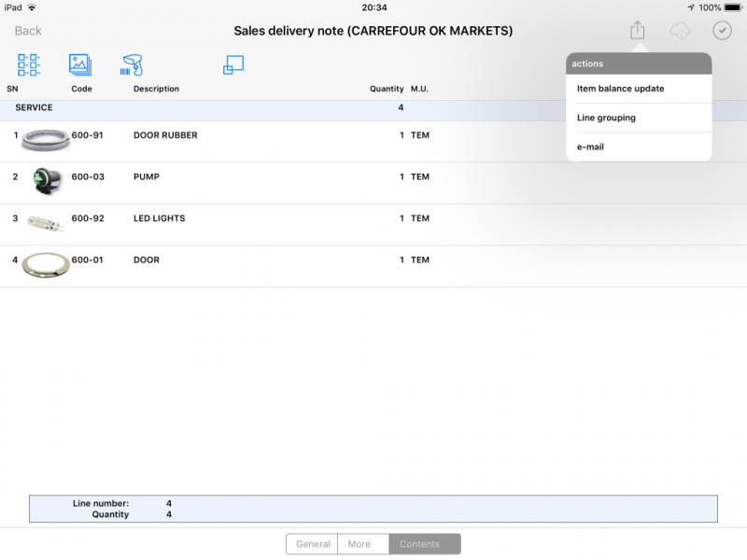
Task: Select item code 600-92
Action: 88,218
